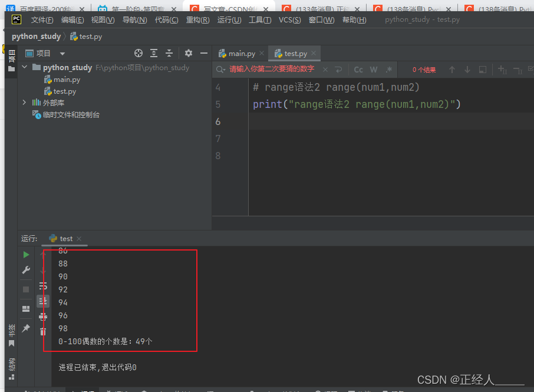This screenshot has height=392, width=534.
Task: Go to next occurrence down arrow
Action: pos(467,70)
